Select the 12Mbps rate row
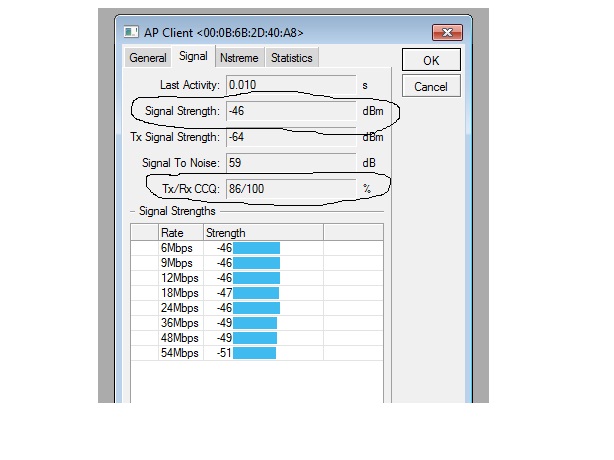 click(x=256, y=278)
